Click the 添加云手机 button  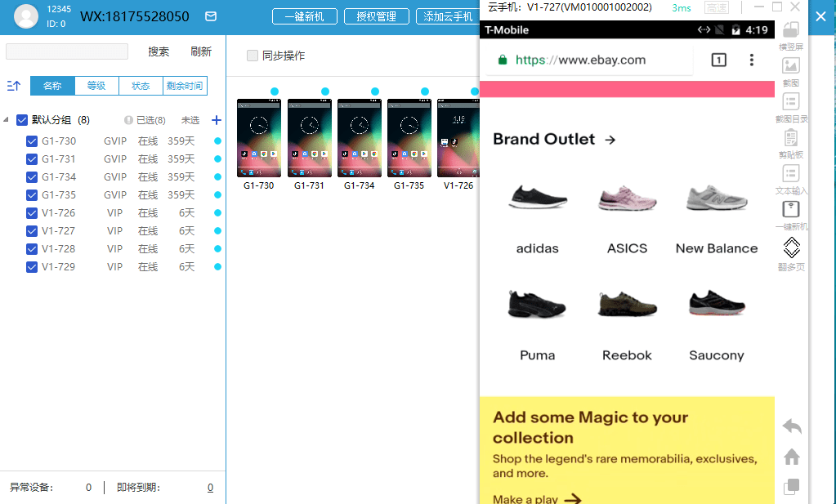click(x=448, y=16)
